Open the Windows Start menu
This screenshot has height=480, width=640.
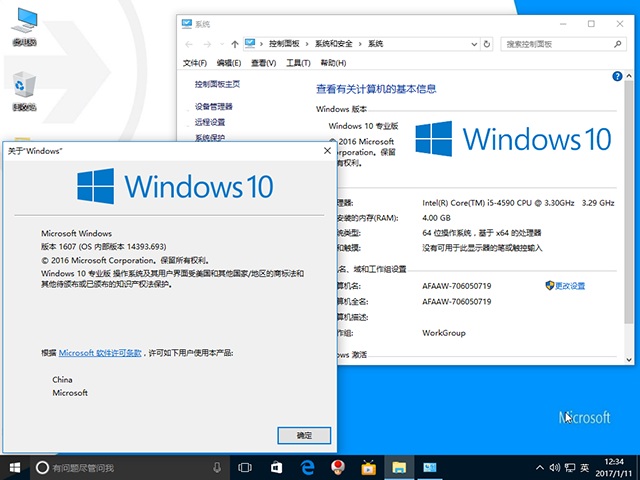click(14, 467)
